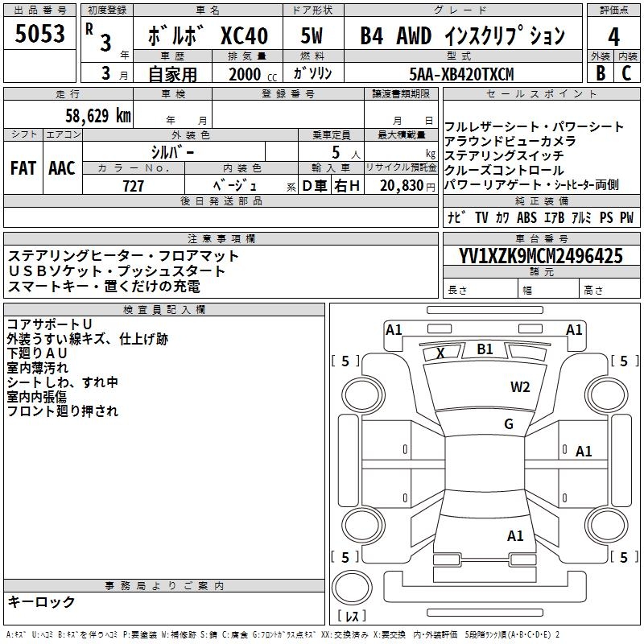Select the exterior color シルバー

pos(172,152)
